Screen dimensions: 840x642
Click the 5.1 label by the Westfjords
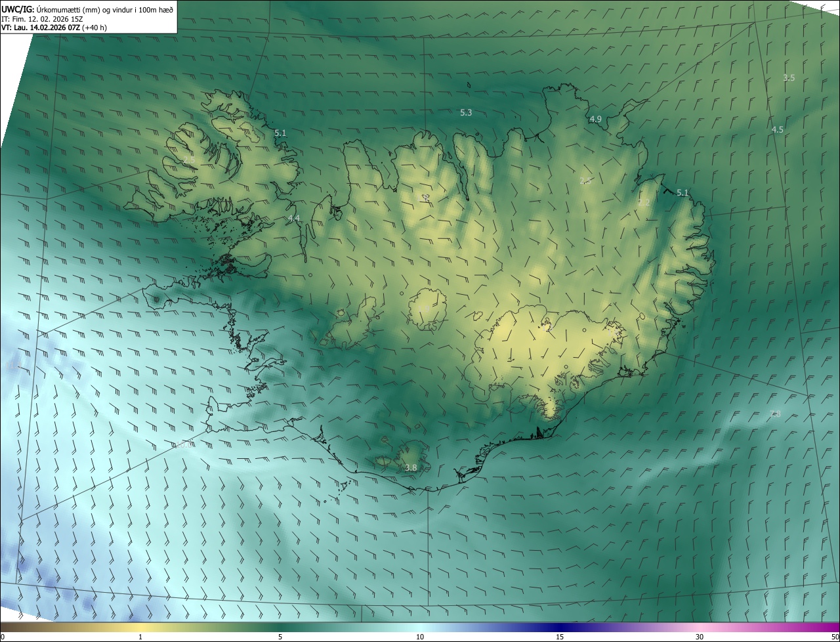coord(280,133)
